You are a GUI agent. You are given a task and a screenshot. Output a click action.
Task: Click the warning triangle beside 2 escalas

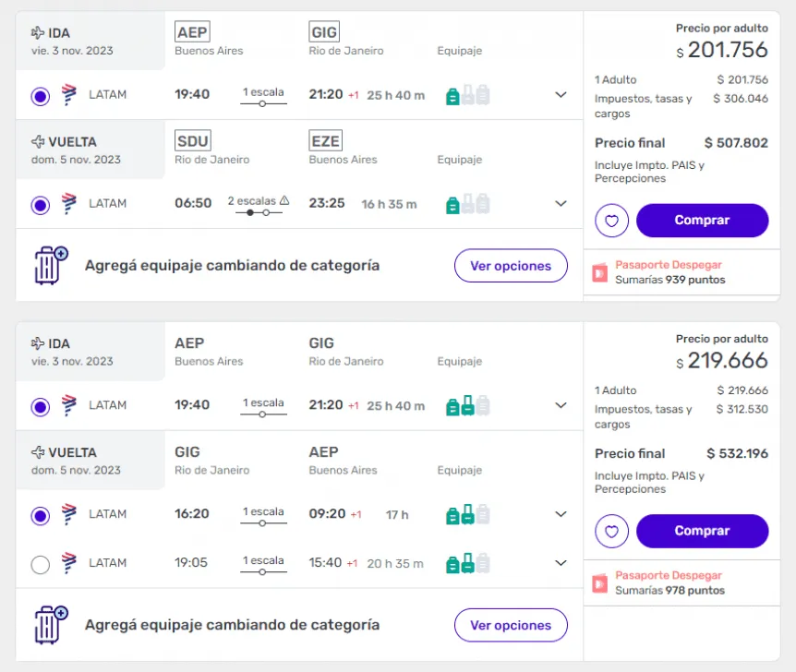[284, 200]
